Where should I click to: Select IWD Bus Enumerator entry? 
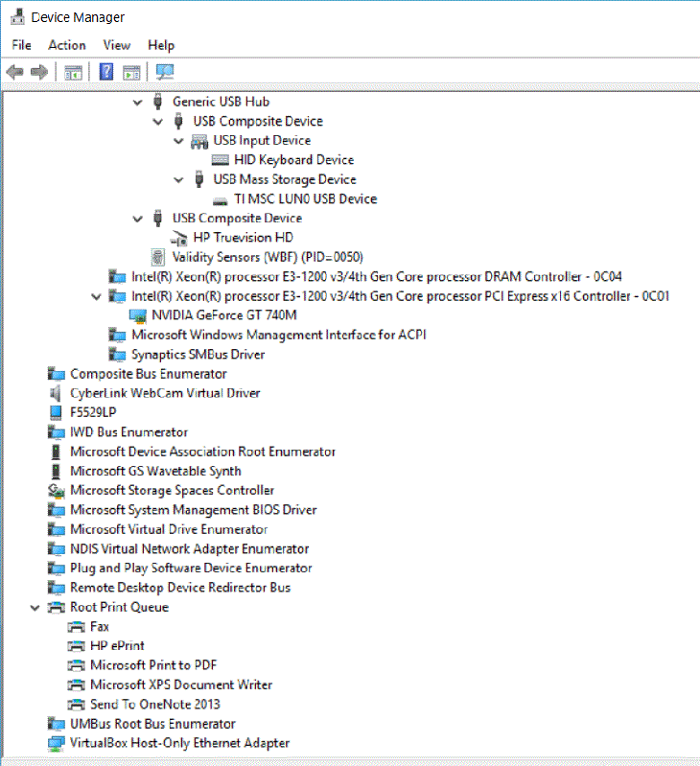point(128,431)
